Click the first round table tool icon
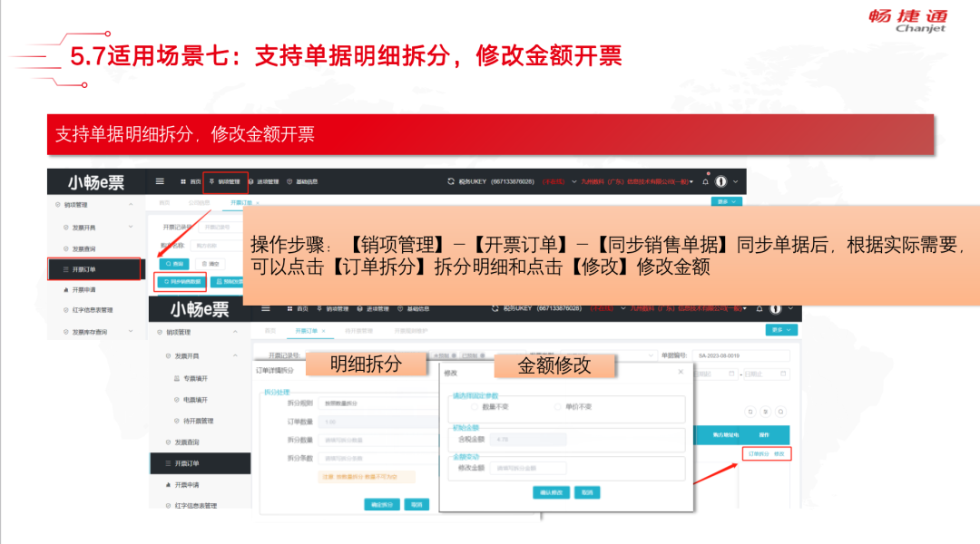980x544 pixels. point(750,412)
